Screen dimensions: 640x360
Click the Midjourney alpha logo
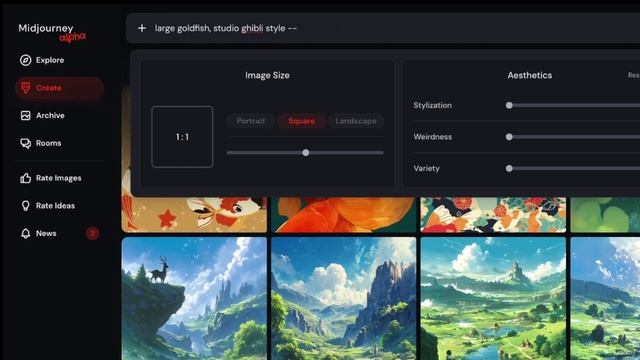52,33
